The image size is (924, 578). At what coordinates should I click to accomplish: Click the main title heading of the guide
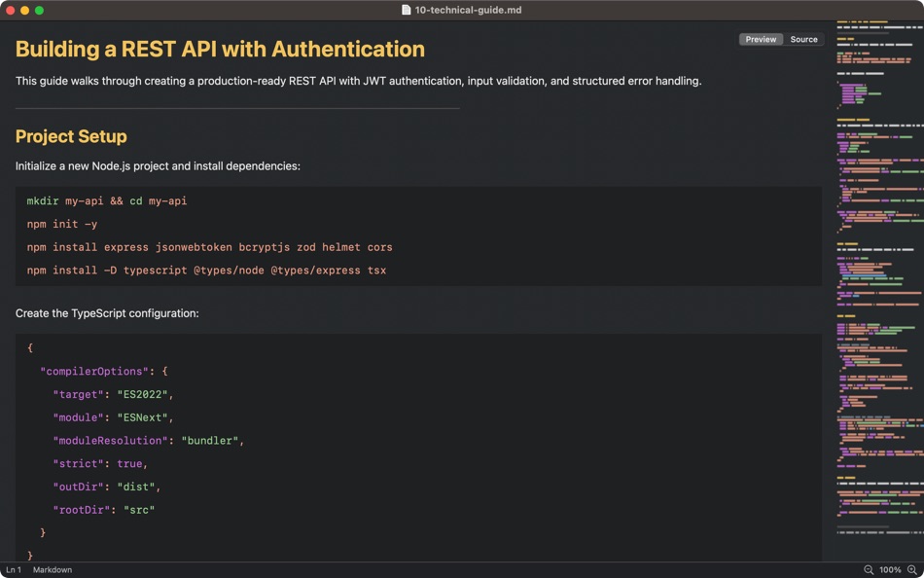point(220,49)
